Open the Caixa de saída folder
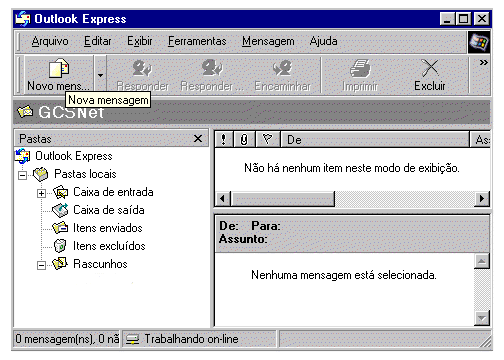504x360 pixels. tap(109, 210)
